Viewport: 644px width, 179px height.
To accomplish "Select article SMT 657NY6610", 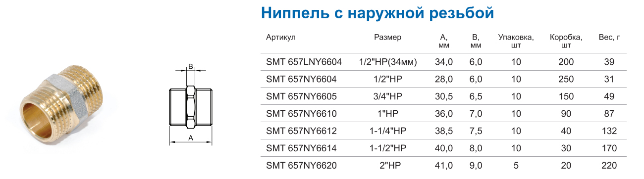I will [301, 114].
